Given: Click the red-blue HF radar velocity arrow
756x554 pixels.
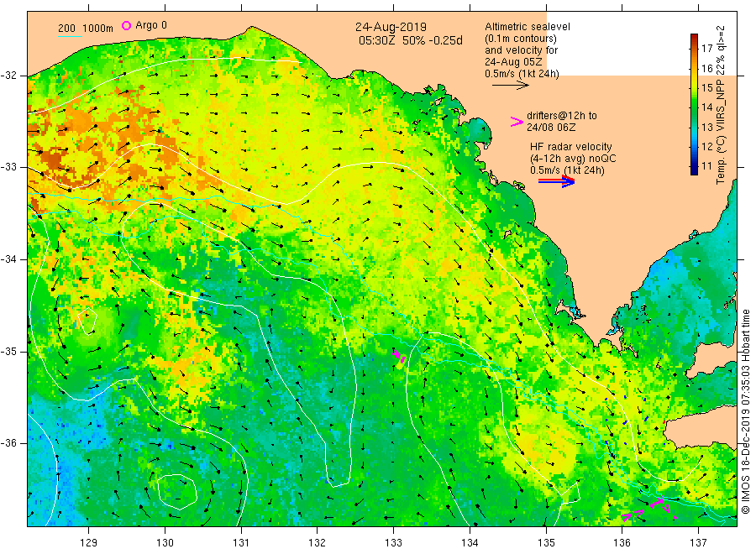Looking at the screenshot, I should pyautogui.click(x=556, y=181).
